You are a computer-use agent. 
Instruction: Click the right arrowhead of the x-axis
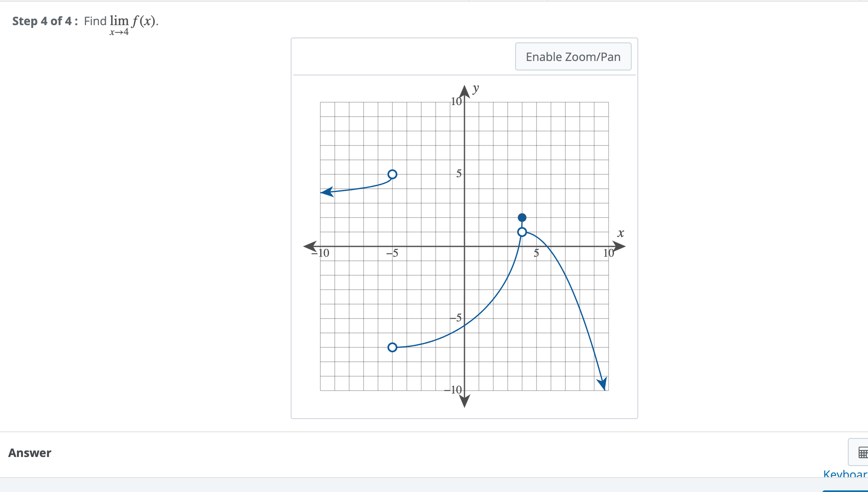tap(620, 246)
